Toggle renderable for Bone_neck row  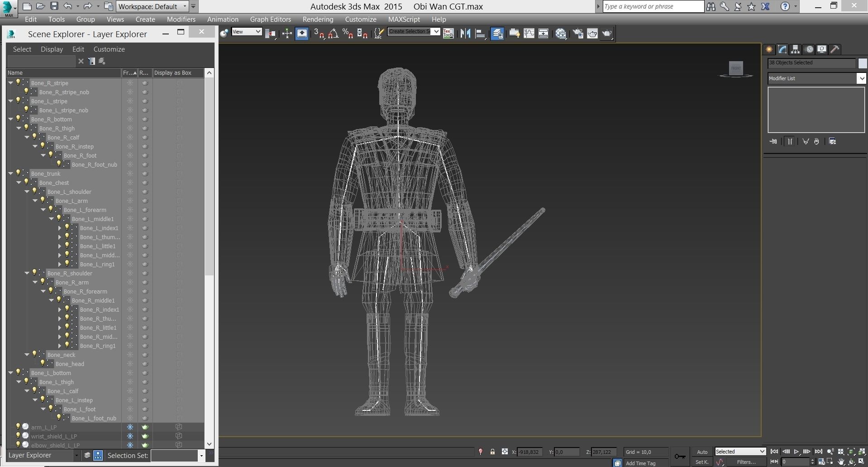point(145,355)
